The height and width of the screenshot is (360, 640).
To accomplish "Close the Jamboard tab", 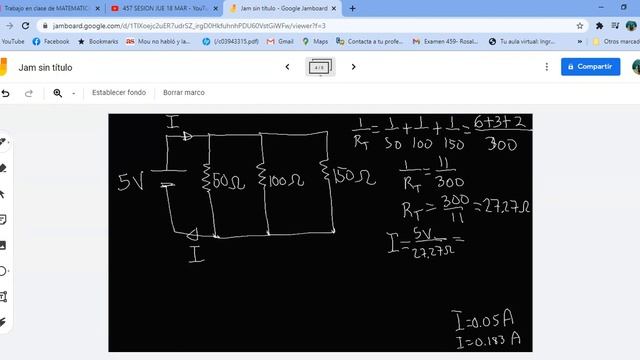I will [334, 9].
